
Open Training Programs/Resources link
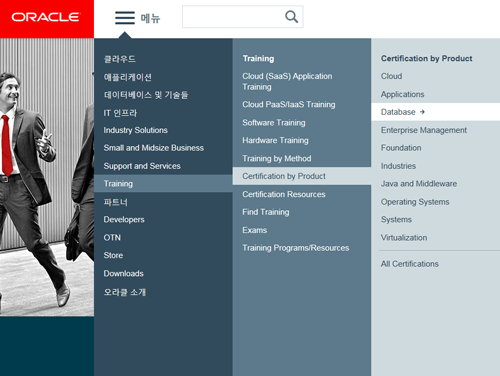point(296,248)
